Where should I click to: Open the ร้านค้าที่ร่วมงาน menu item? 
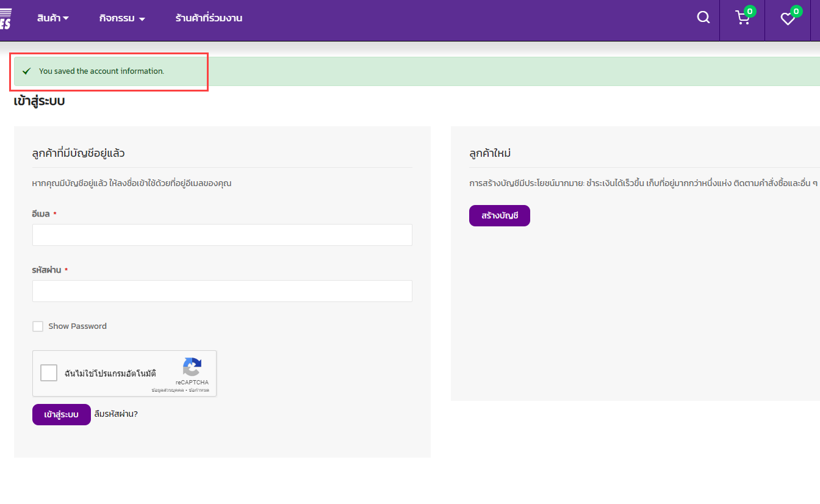tap(209, 18)
